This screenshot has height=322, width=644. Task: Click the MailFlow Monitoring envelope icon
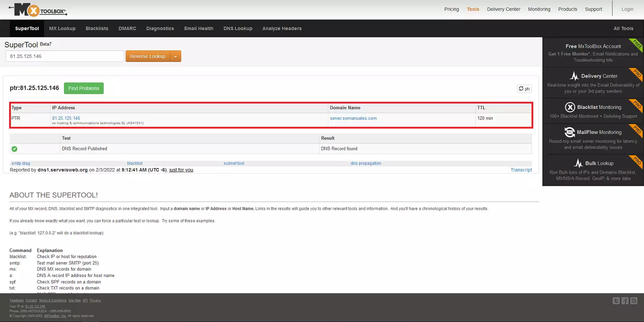(570, 132)
